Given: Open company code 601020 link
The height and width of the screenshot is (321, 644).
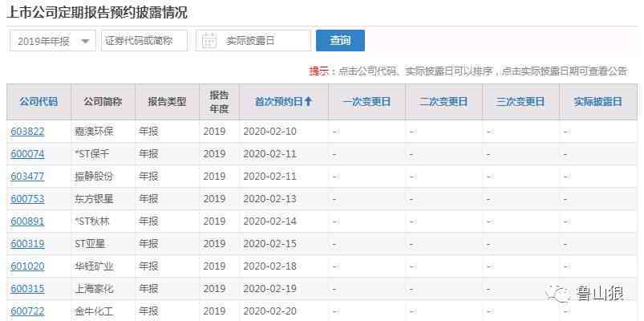Looking at the screenshot, I should (x=27, y=266).
